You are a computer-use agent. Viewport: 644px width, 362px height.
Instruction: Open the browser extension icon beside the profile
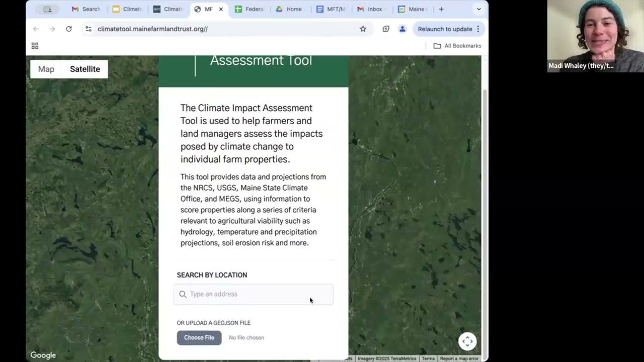point(386,29)
